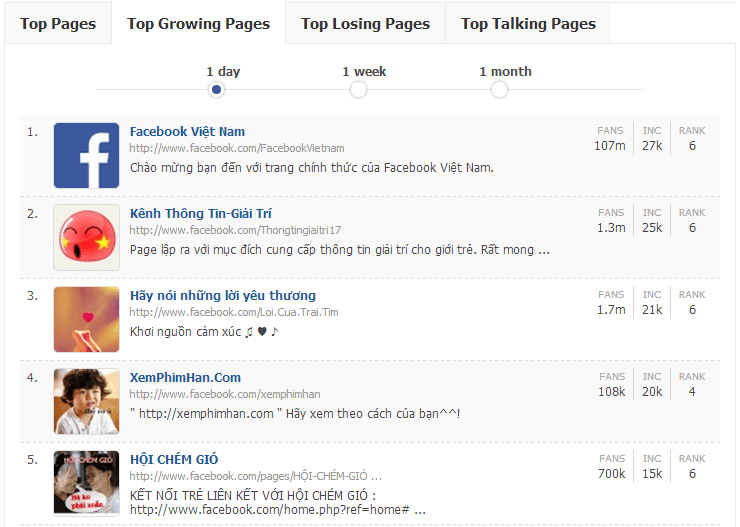Visit the facebook.com/Loi.Cua.Trai.Tim URL
The width and height of the screenshot is (740, 527).
(x=234, y=312)
